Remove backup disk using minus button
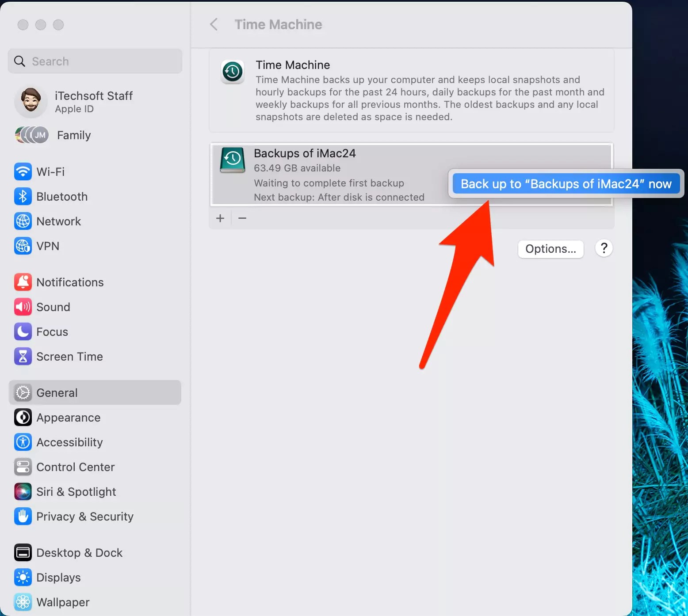The height and width of the screenshot is (616, 688). pyautogui.click(x=242, y=218)
